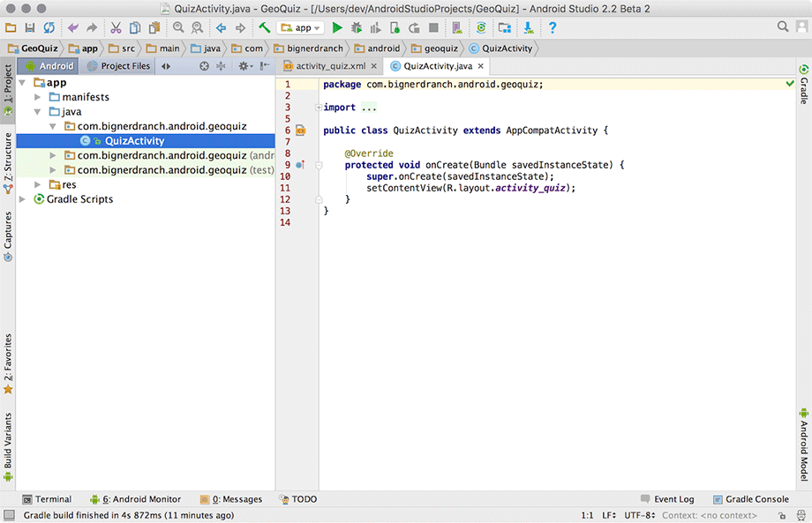812x523 pixels.
Task: Run the app with the green play icon
Action: click(336, 27)
